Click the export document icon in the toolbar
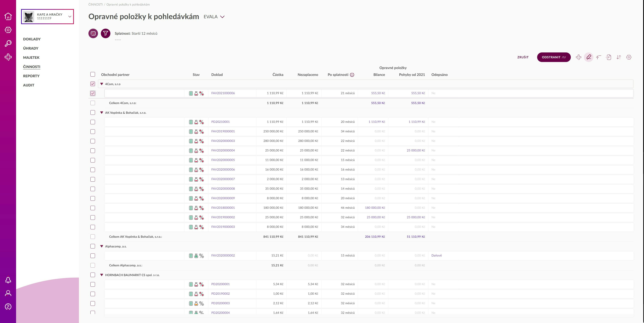The height and width of the screenshot is (323, 644). [608, 57]
